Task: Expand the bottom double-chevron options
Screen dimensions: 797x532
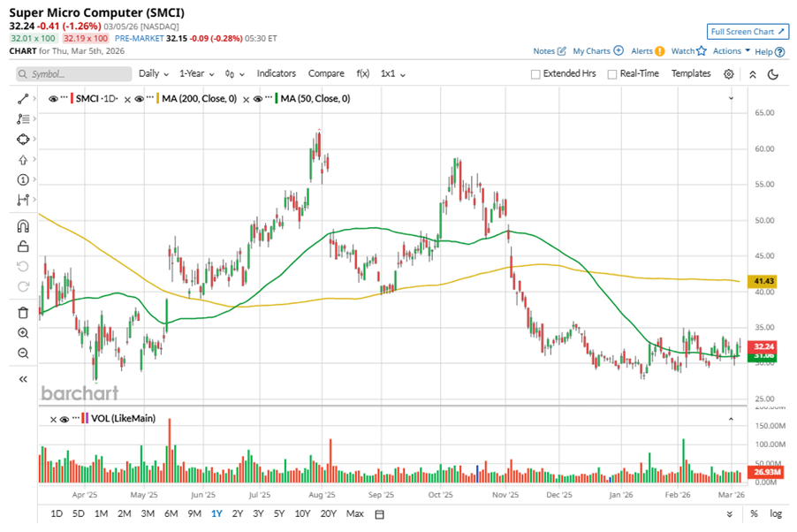Action: pyautogui.click(x=729, y=514)
